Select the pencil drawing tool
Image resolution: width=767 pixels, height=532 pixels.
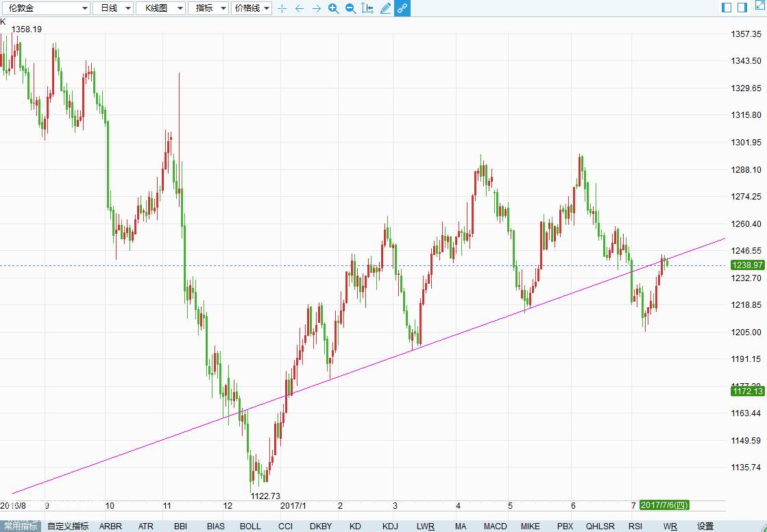point(385,8)
